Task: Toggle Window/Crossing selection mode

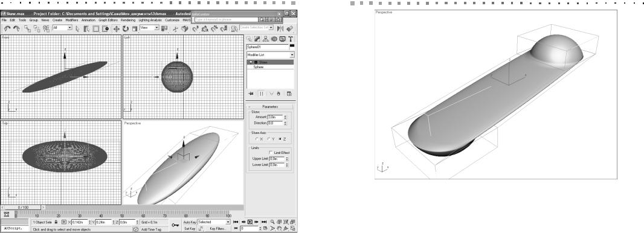Action: pos(106,28)
